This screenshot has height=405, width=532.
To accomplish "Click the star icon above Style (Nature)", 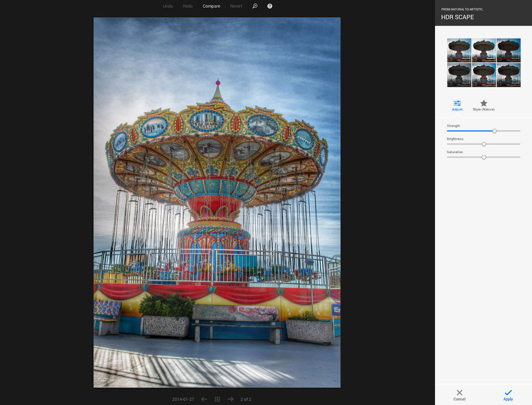I will [483, 102].
